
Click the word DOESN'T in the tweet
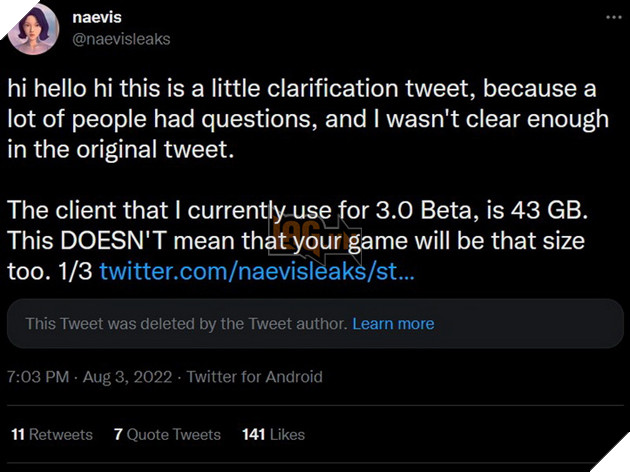pyautogui.click(x=128, y=243)
